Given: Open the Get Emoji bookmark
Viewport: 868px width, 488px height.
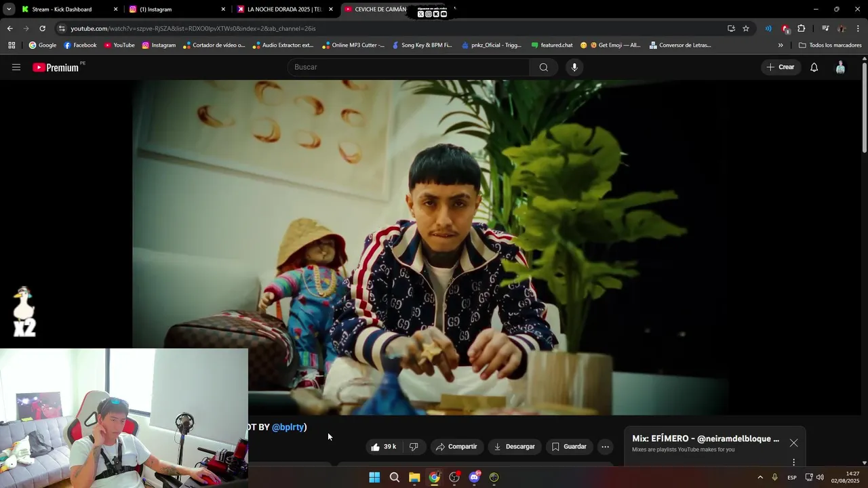Looking at the screenshot, I should (610, 45).
